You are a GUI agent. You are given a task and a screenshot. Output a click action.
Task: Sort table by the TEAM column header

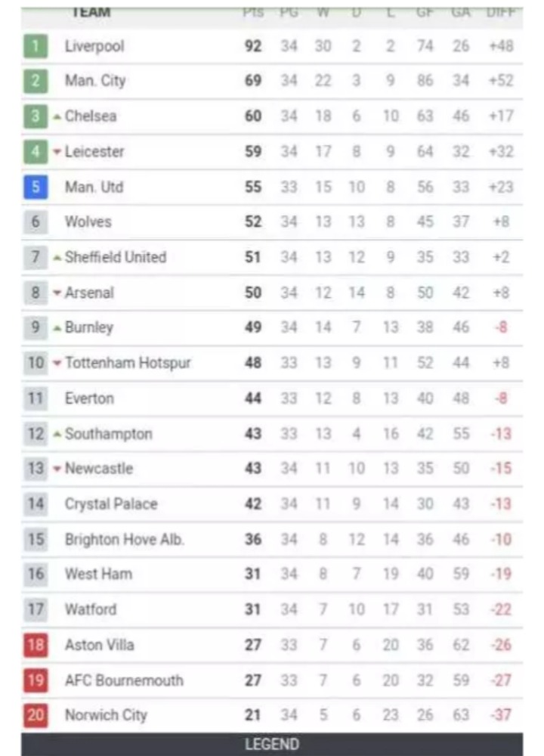[x=92, y=12]
